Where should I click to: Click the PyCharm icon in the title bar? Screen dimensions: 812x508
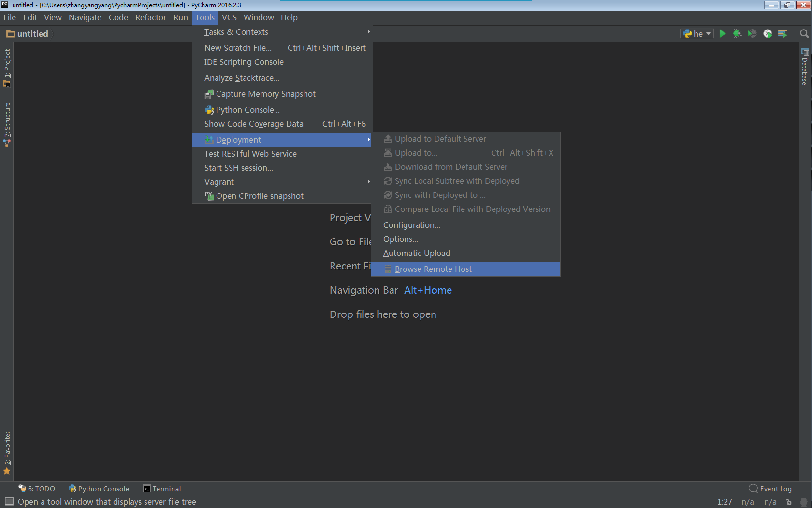click(5, 5)
